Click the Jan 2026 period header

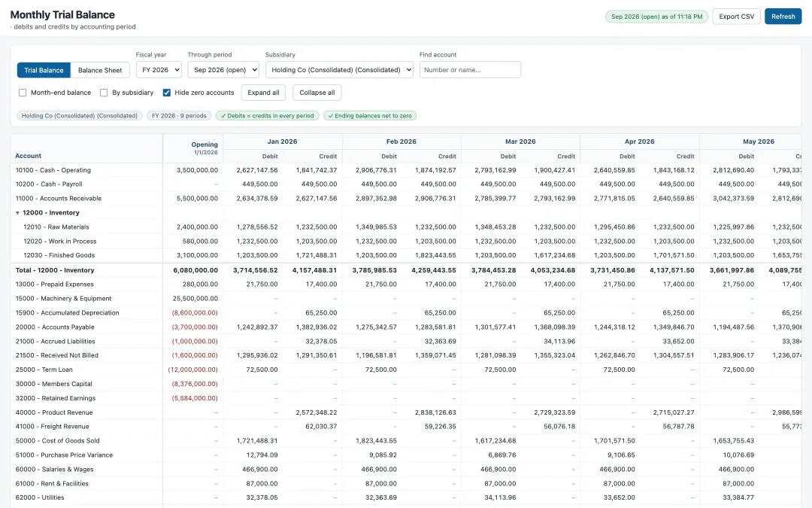282,141
